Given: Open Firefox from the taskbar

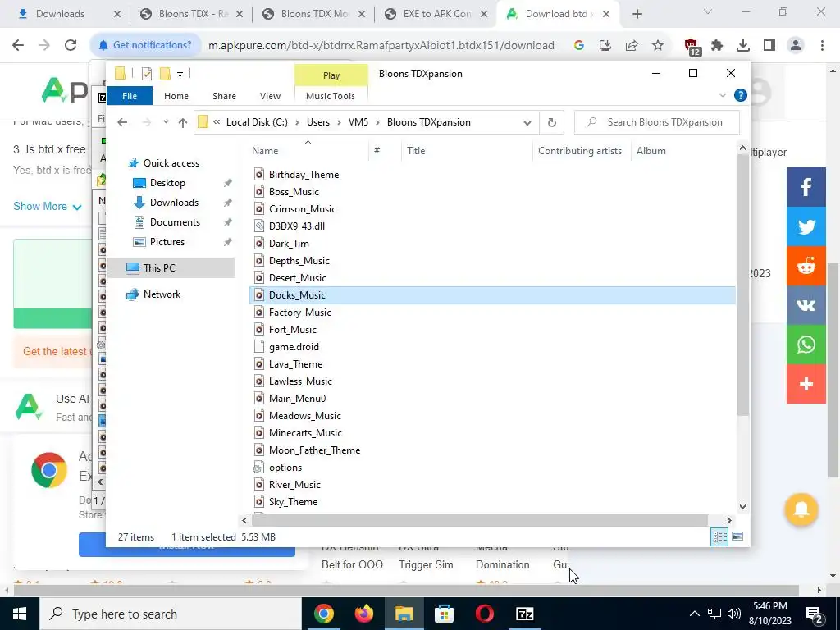Looking at the screenshot, I should 364,614.
